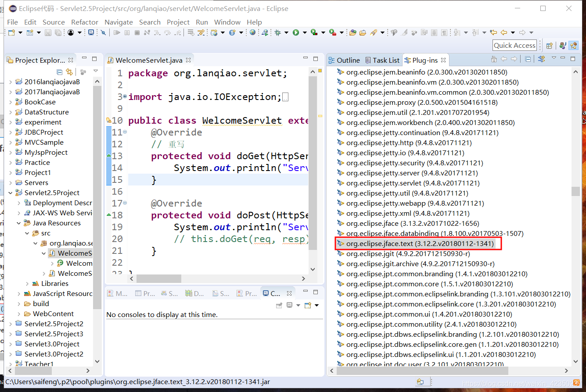The height and width of the screenshot is (392, 586).
Task: Click Project Explorer scroll down arrow
Action: 97,362
